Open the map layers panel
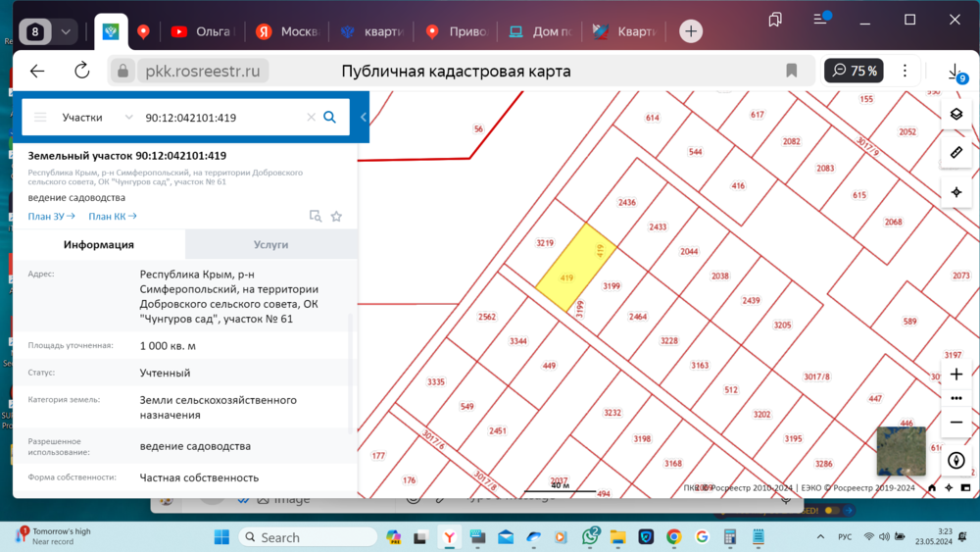Screen dimensions: 980x552 [x=956, y=114]
